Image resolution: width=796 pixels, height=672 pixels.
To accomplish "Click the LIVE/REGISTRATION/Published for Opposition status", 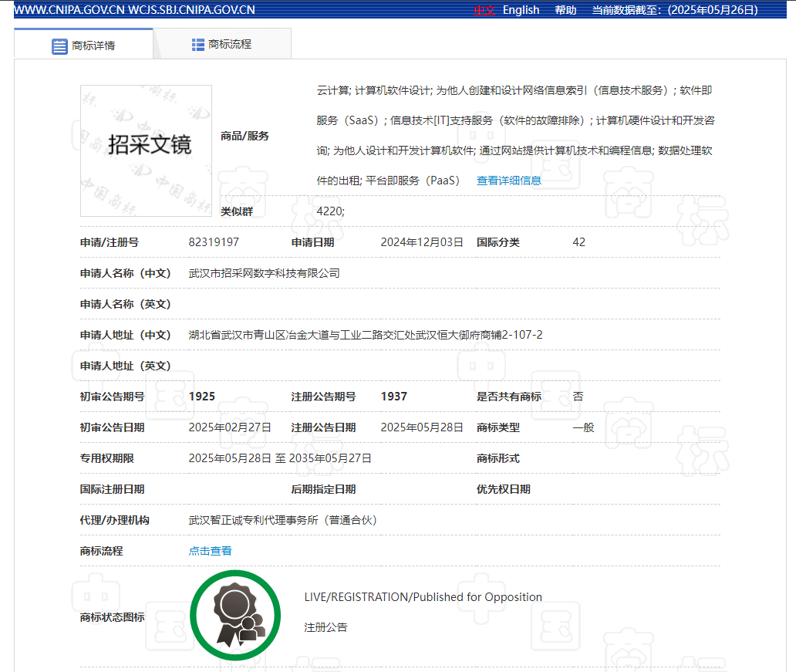I will point(423,597).
